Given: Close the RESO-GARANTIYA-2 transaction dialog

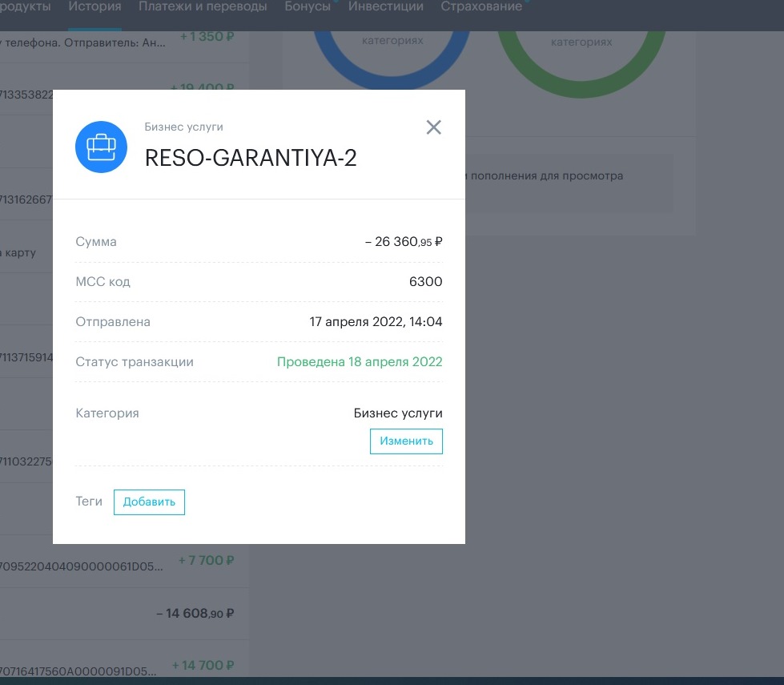Looking at the screenshot, I should coord(433,127).
